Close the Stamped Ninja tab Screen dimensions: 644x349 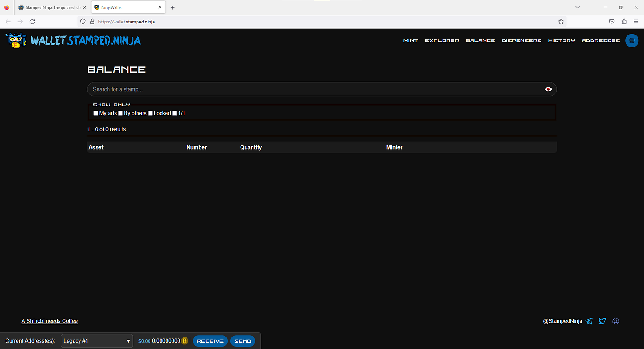tap(84, 7)
